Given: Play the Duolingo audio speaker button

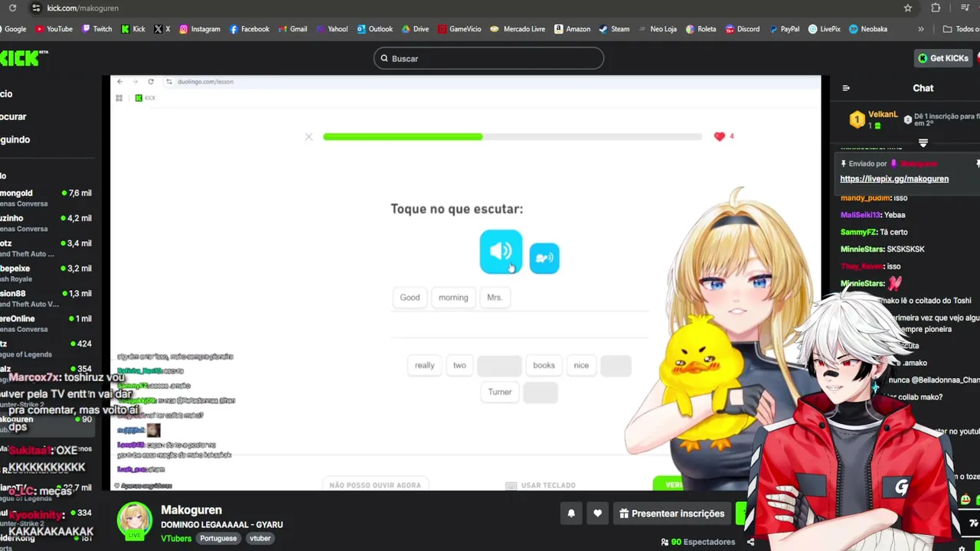Looking at the screenshot, I should pos(501,252).
